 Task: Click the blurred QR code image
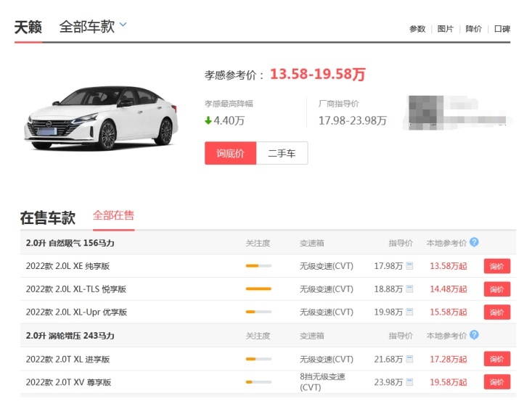click(x=426, y=112)
